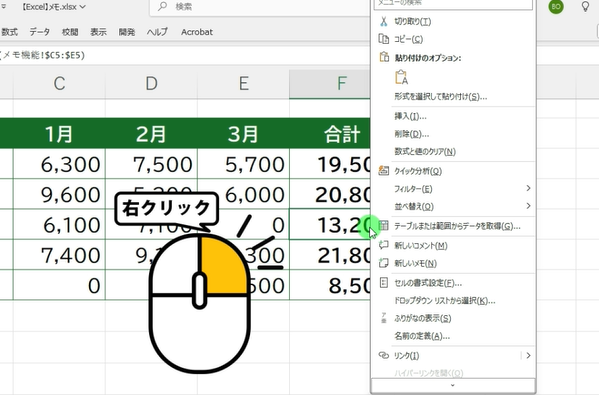
Task: Open 形式を選択して貼り付け(S)... dialog
Action: coord(440,96)
